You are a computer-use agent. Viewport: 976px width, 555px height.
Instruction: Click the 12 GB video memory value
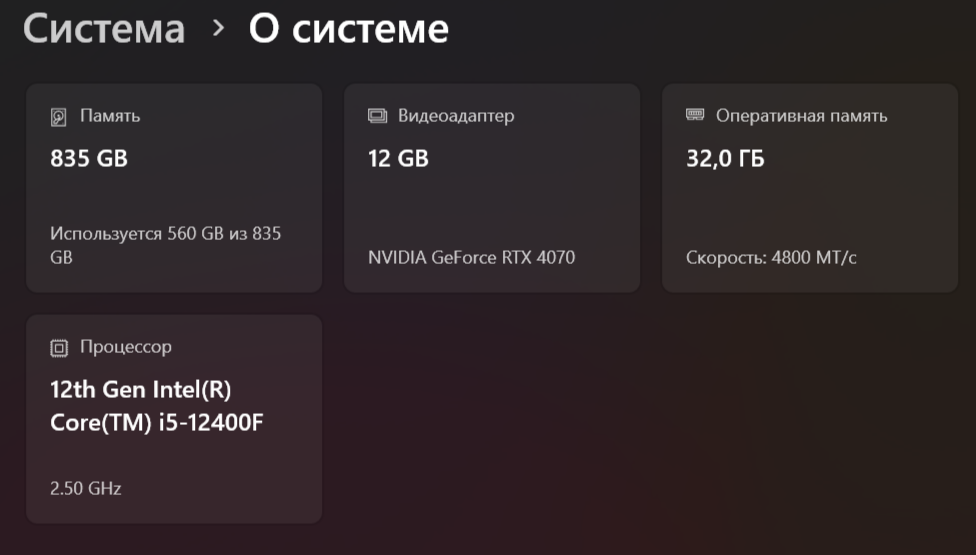click(x=398, y=158)
